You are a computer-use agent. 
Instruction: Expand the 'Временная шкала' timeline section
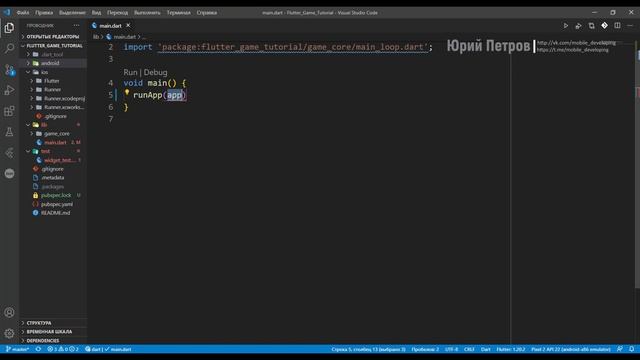[x=53, y=332]
